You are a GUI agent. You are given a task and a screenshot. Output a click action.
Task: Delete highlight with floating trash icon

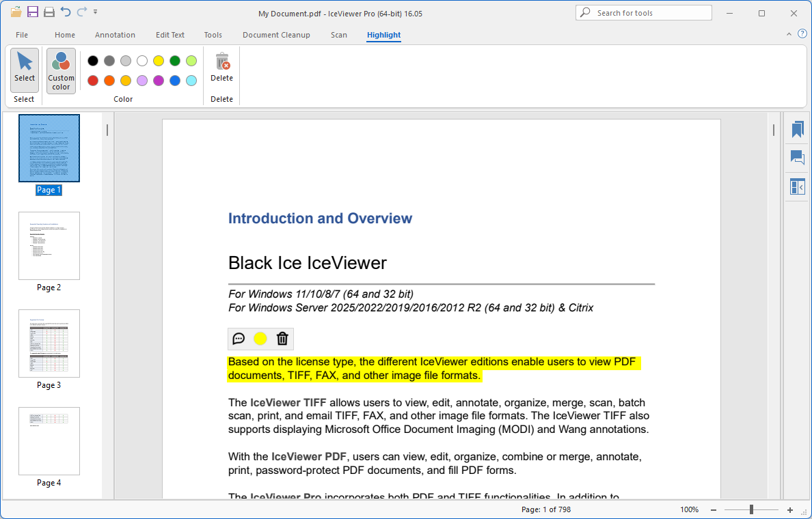point(282,339)
